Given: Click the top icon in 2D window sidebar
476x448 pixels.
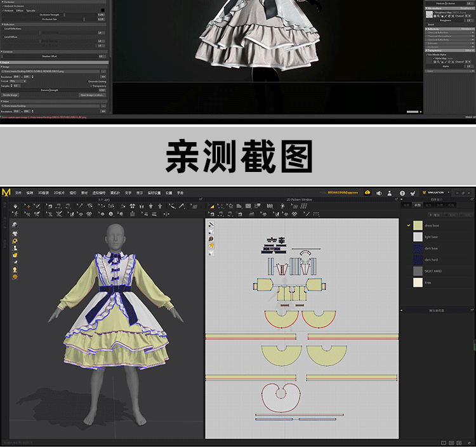Looking at the screenshot, I should pyautogui.click(x=211, y=224).
